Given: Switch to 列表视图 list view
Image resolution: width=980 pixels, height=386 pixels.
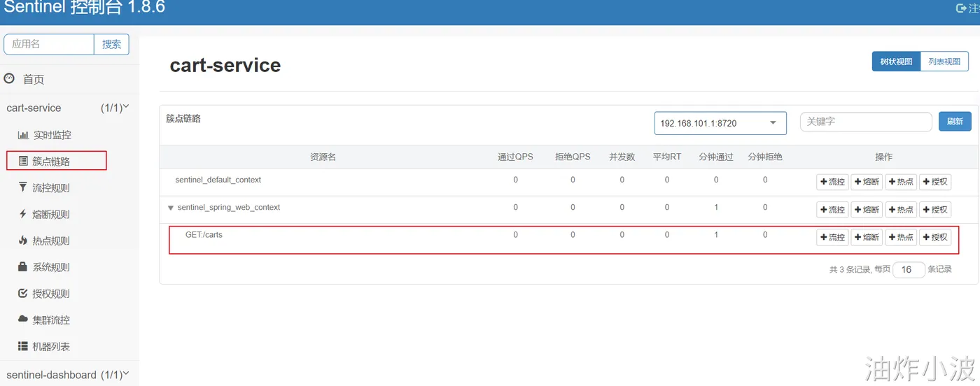Looking at the screenshot, I should pos(944,62).
